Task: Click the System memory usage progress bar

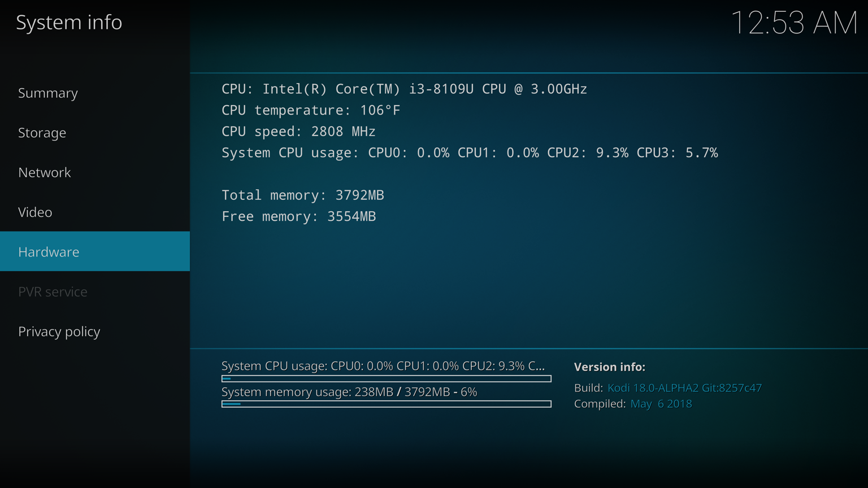Action: [x=386, y=404]
